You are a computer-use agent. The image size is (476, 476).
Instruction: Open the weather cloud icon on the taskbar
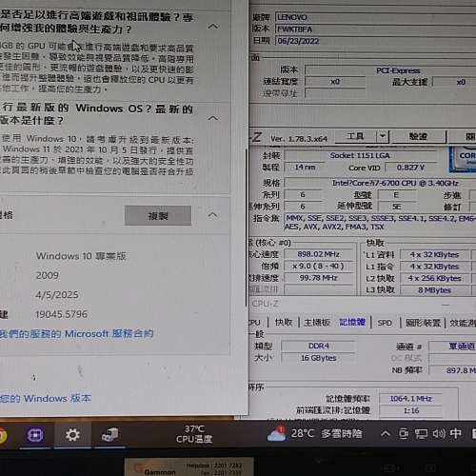click(276, 434)
